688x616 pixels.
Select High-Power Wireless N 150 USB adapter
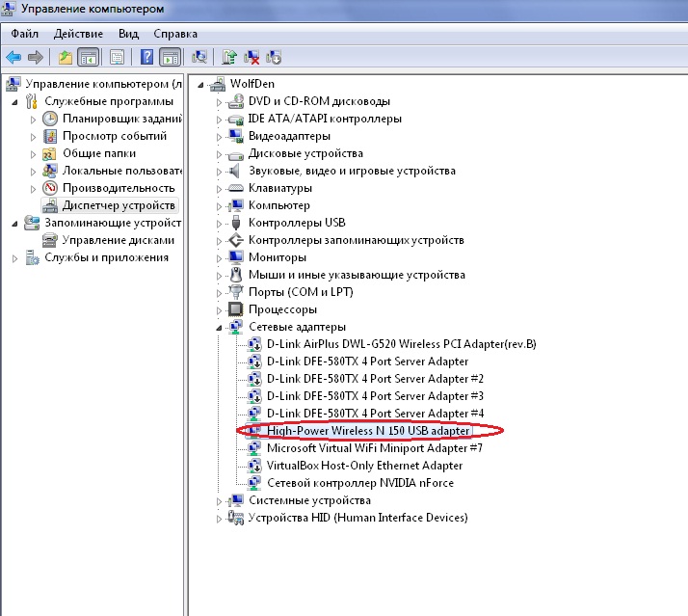point(368,431)
